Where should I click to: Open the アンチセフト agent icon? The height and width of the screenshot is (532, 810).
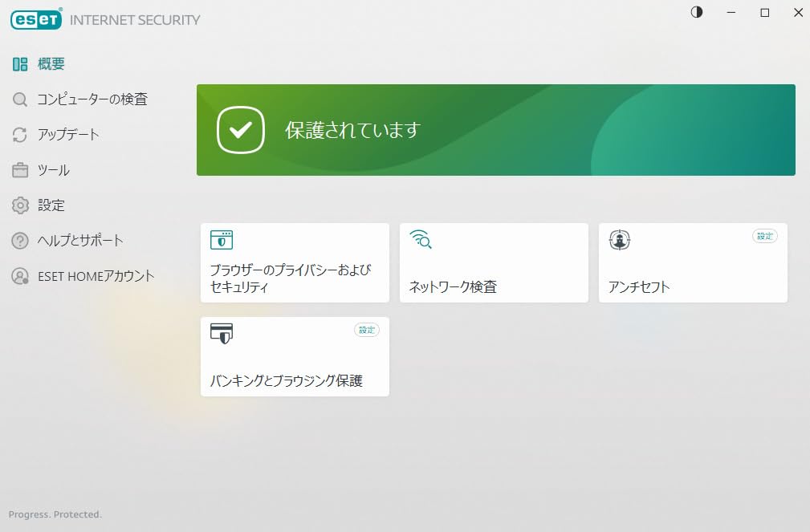(x=619, y=239)
